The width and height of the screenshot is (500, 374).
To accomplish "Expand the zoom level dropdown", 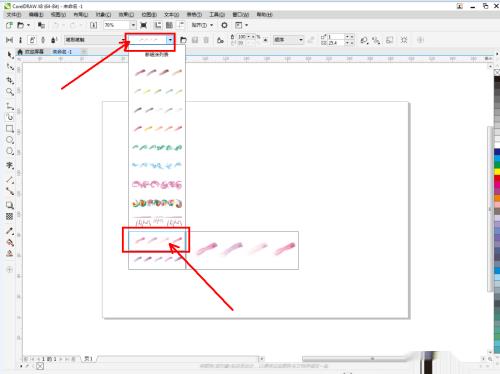I will pyautogui.click(x=133, y=25).
